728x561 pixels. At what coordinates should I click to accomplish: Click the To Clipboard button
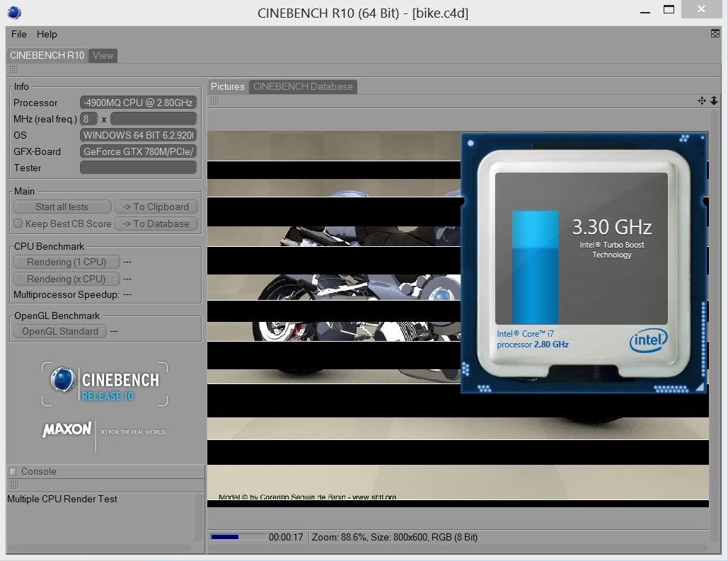156,207
